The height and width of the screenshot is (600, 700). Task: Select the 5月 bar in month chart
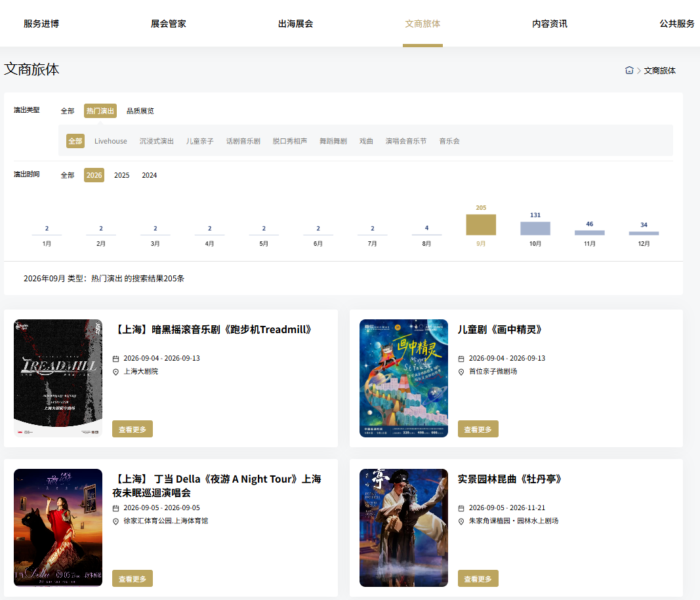pyautogui.click(x=264, y=235)
